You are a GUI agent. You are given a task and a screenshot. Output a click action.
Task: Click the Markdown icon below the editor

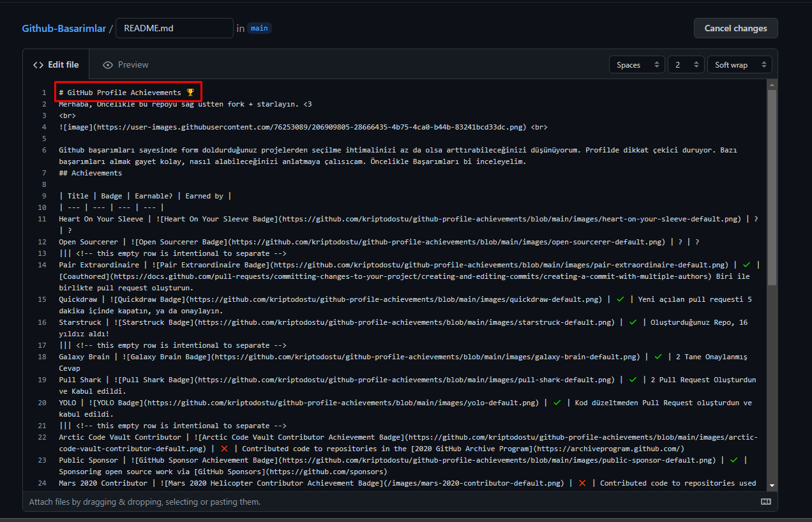766,502
